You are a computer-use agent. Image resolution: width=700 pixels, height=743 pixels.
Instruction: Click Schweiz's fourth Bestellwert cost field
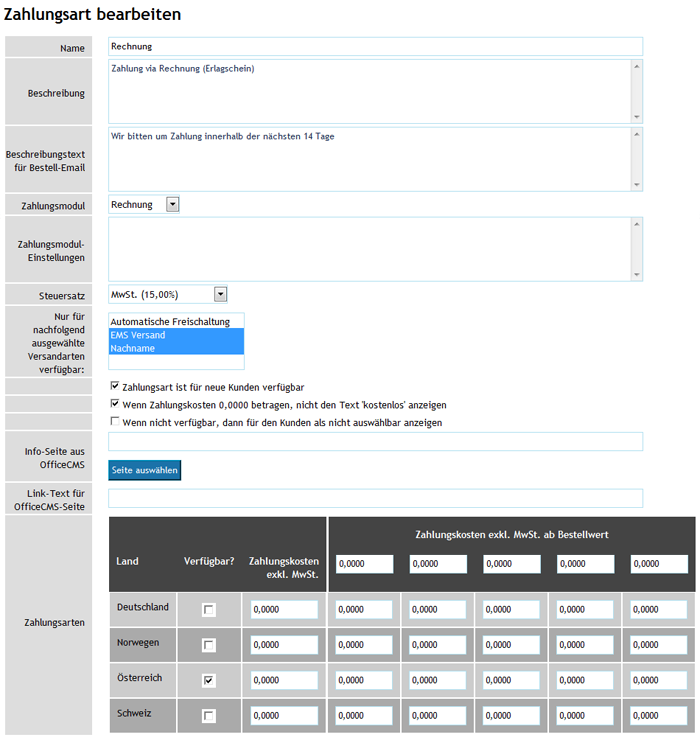(585, 716)
